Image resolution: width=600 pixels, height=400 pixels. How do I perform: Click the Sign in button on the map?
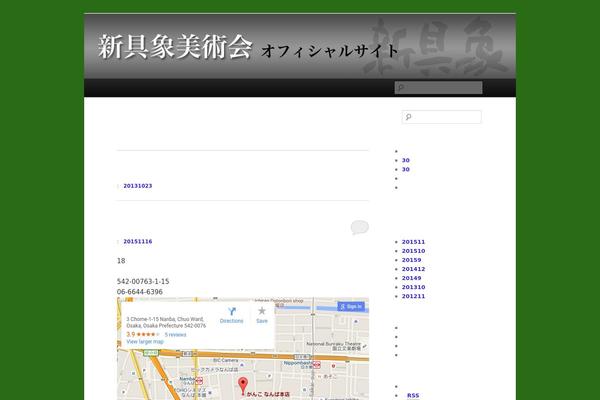[351, 307]
